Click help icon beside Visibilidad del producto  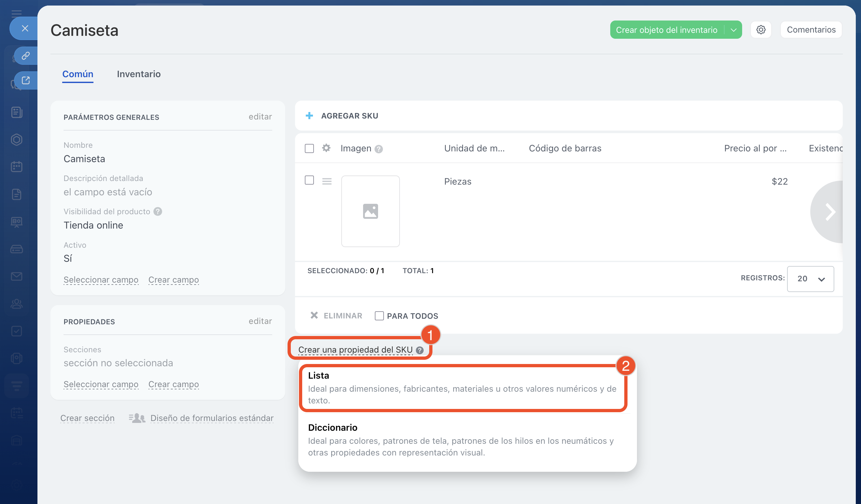pyautogui.click(x=158, y=212)
